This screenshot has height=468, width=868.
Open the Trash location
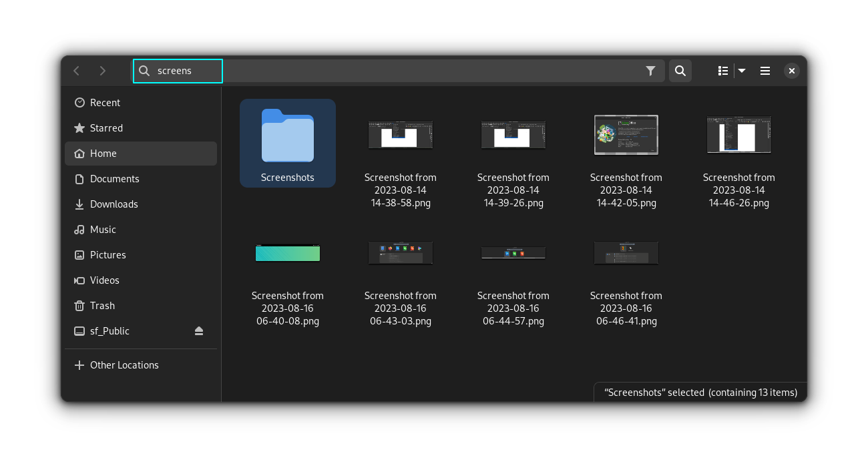(102, 306)
